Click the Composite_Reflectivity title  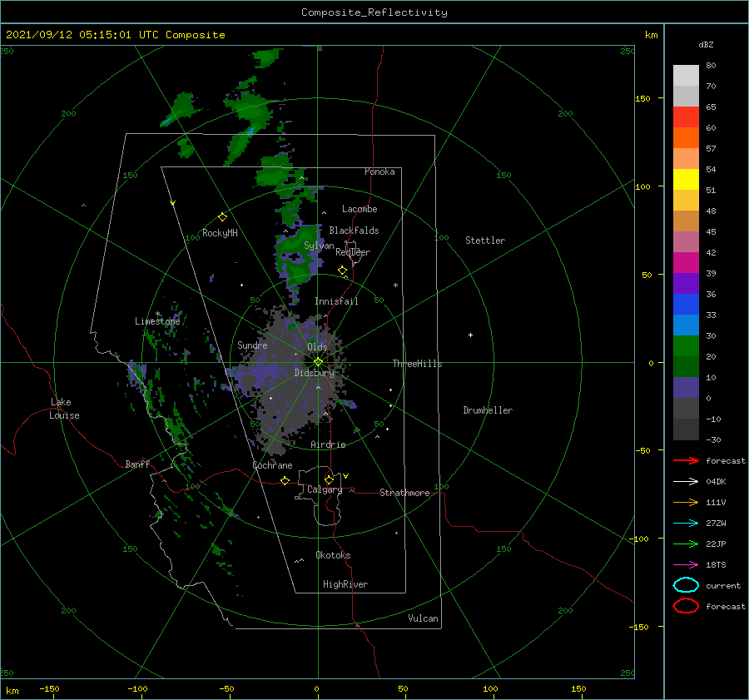pyautogui.click(x=374, y=12)
